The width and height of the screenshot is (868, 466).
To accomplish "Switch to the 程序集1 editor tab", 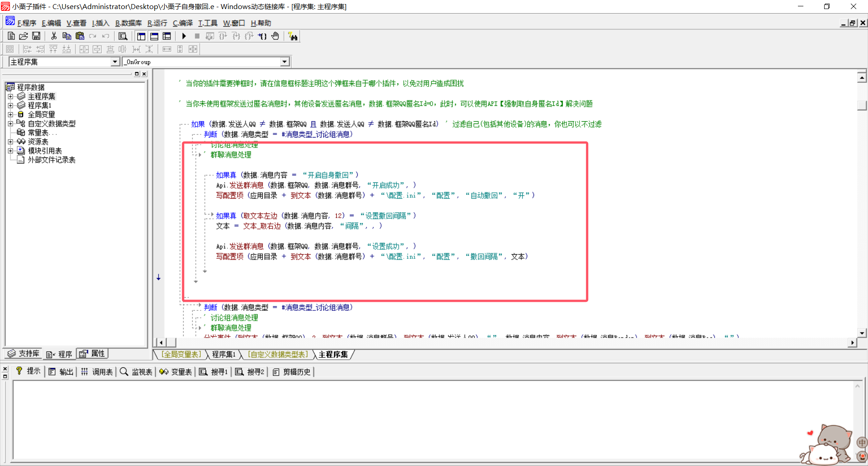I will pos(224,354).
